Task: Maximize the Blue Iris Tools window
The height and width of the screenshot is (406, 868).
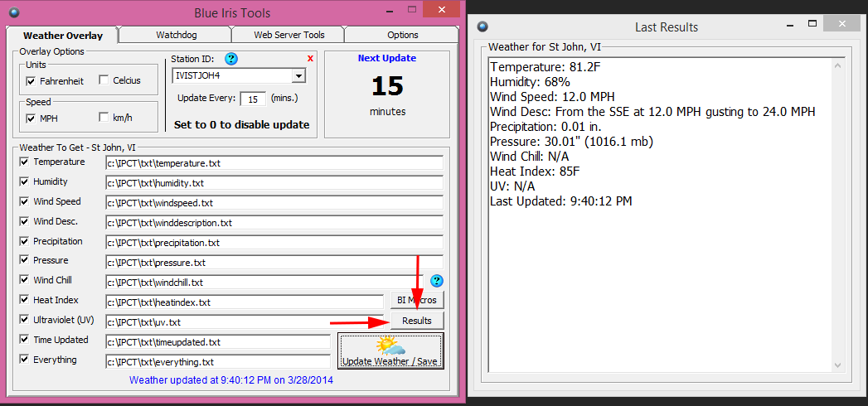Action: point(411,9)
